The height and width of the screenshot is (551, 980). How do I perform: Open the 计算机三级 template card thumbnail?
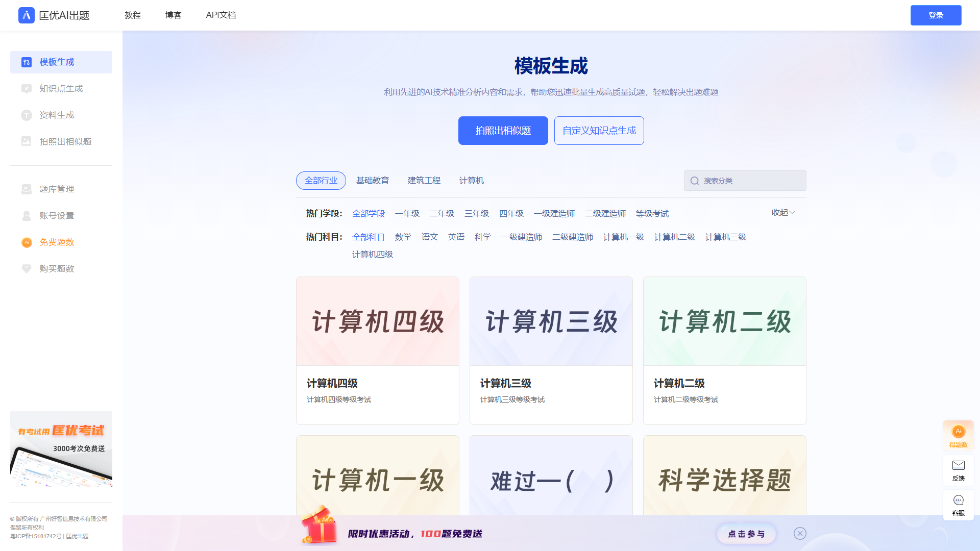tap(551, 321)
